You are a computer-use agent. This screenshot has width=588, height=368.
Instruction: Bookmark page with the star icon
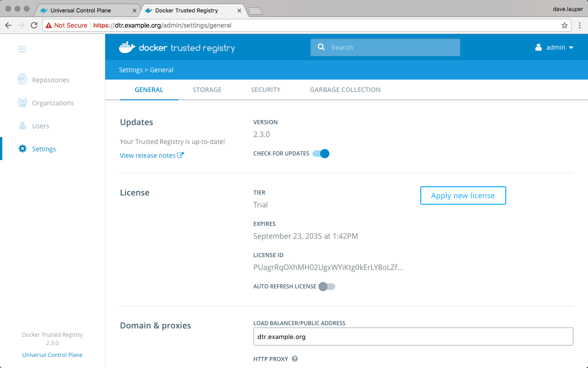(x=565, y=25)
